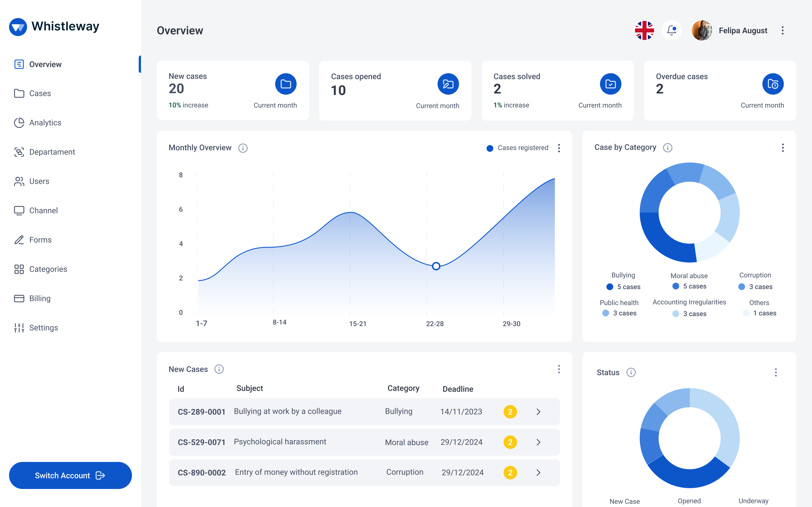The image size is (812, 507).
Task: Click the Department icon in sidebar
Action: 19,152
